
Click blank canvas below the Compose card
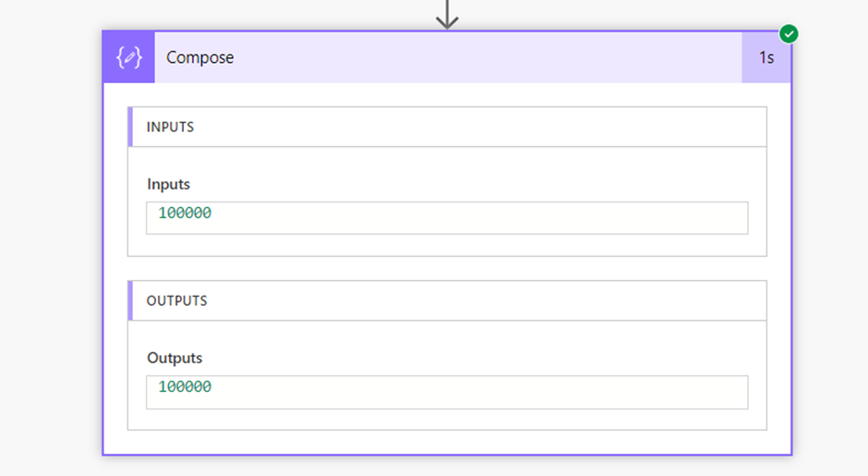pyautogui.click(x=447, y=467)
